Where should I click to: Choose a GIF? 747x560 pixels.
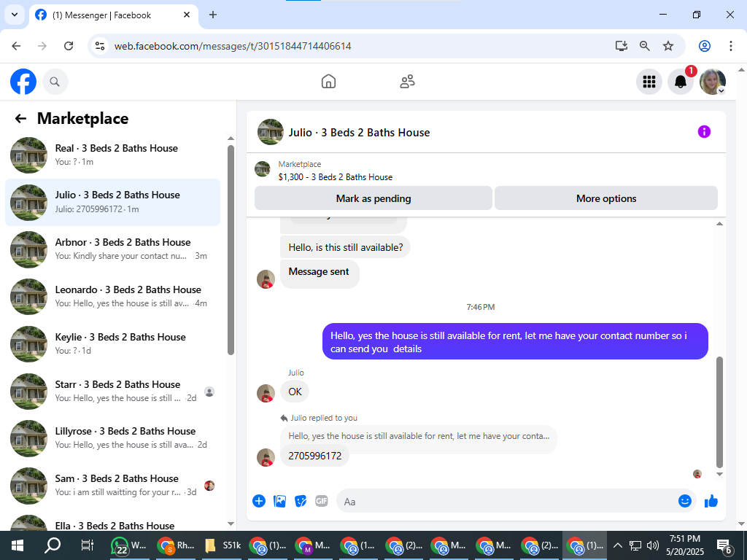(x=322, y=501)
